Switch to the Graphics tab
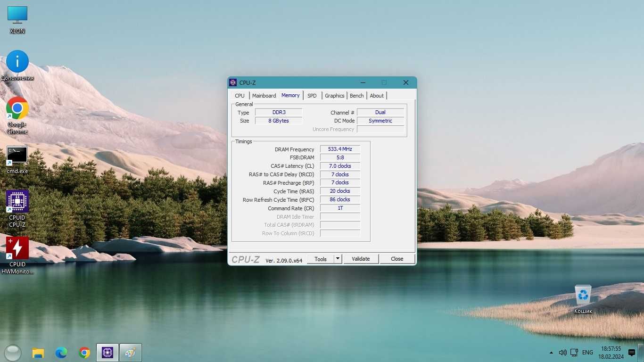Image resolution: width=644 pixels, height=362 pixels. coord(335,96)
